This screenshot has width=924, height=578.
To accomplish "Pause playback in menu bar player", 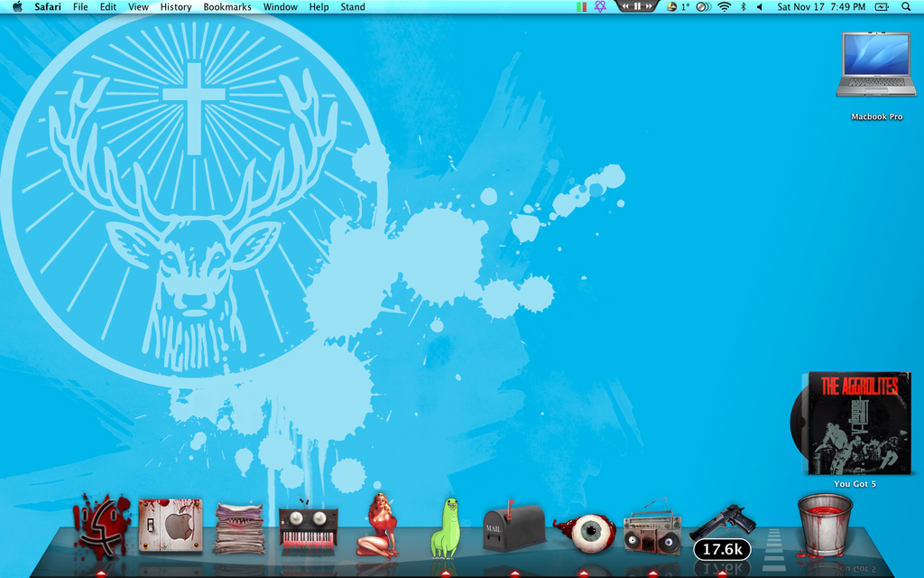I will [637, 6].
